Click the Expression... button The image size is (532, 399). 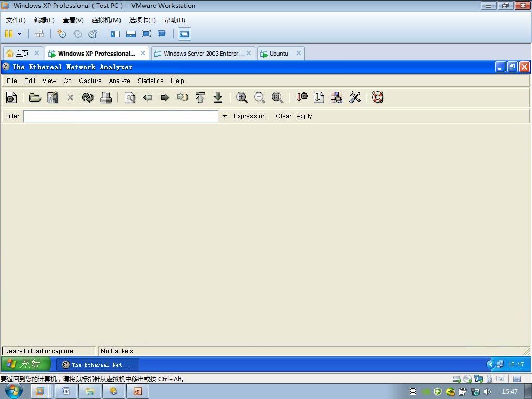point(252,116)
